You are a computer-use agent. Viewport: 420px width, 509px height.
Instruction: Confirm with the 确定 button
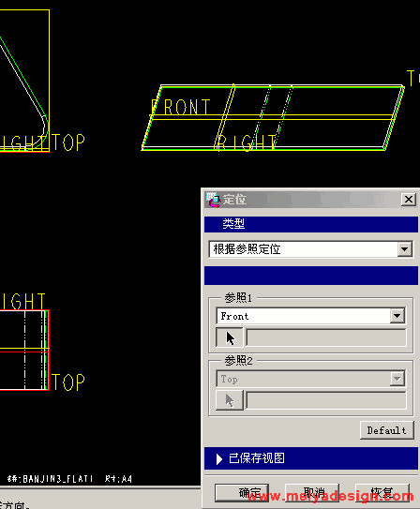tap(242, 493)
